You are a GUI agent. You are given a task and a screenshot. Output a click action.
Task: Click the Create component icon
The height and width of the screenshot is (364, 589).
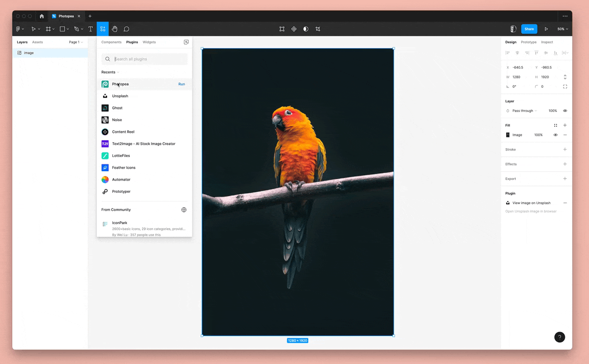pos(294,29)
